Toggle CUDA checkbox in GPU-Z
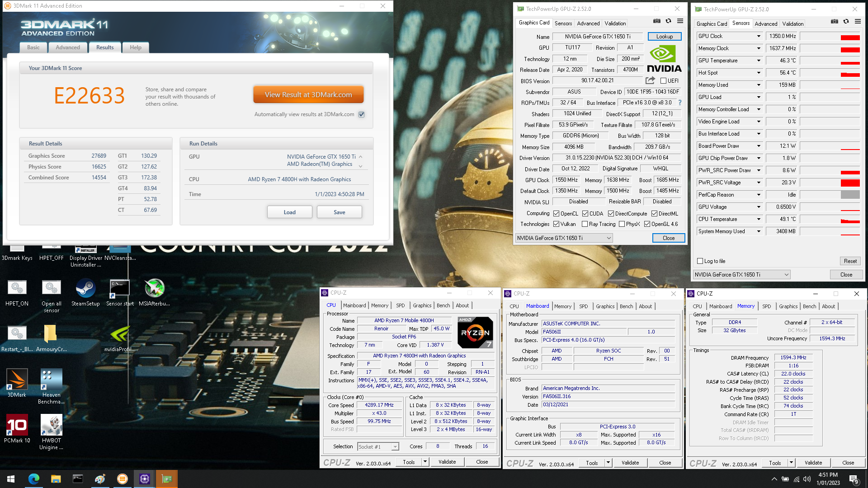868x488 pixels. click(585, 214)
